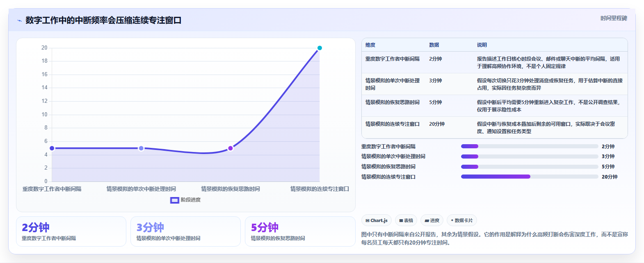
Task: Click the Chart.js chip
Action: coord(377,220)
